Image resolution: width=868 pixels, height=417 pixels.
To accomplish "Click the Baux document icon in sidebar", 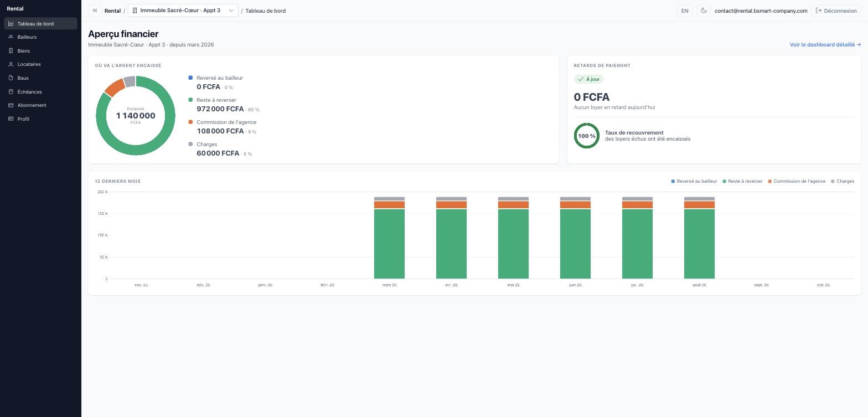I will pyautogui.click(x=11, y=78).
